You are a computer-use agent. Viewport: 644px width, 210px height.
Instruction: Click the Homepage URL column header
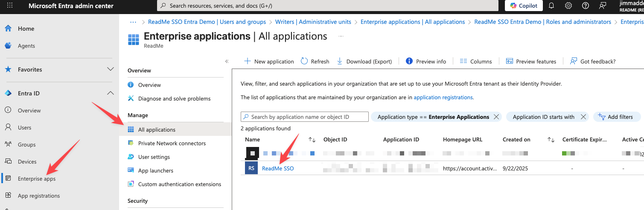click(463, 139)
